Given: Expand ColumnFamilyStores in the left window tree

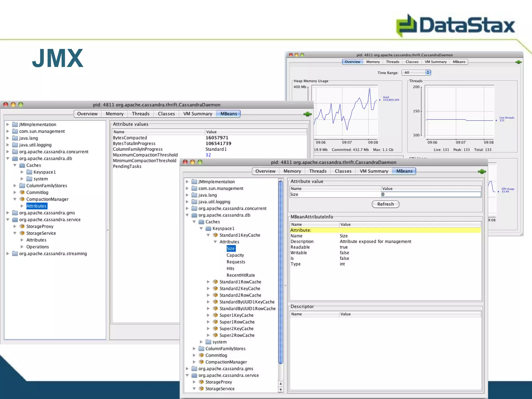Looking at the screenshot, I should (x=15, y=185).
